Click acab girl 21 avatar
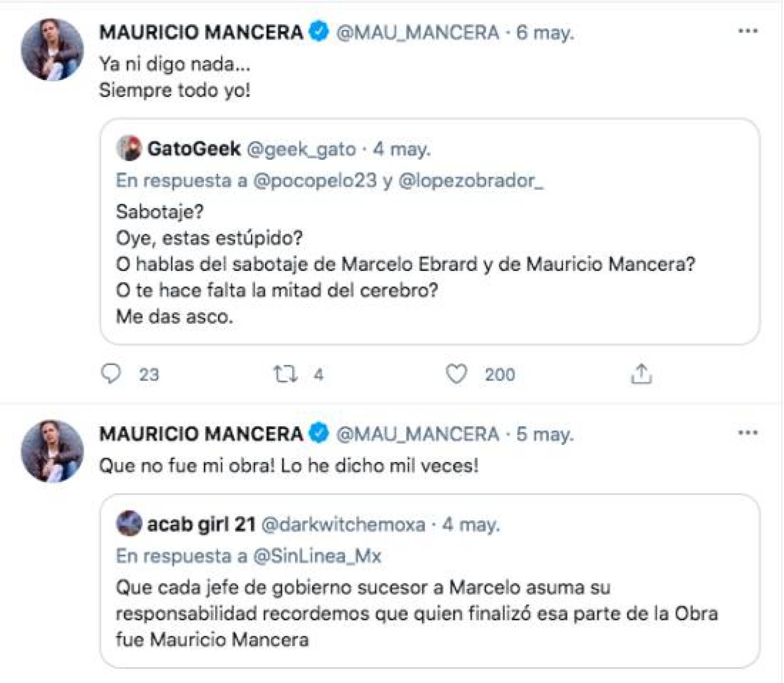 (129, 524)
